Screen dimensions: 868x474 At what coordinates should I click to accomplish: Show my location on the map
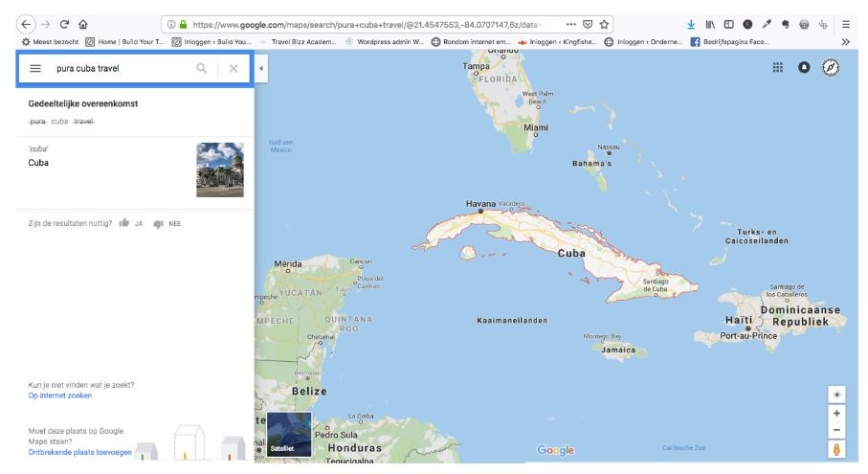point(836,395)
